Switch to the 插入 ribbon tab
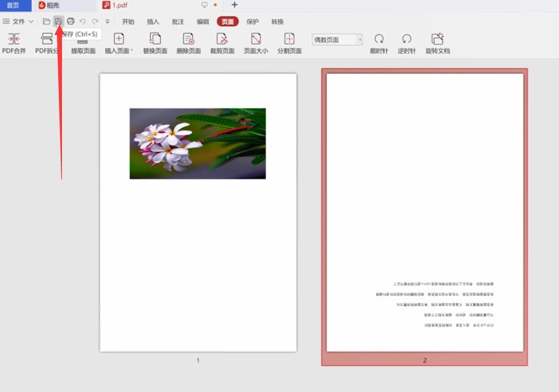This screenshot has width=559, height=392. [153, 22]
